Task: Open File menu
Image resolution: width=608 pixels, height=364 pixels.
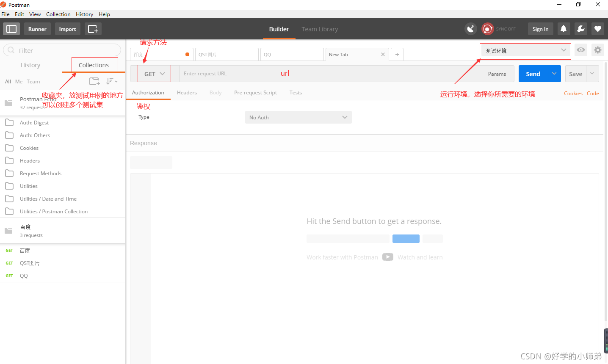Action: [x=6, y=14]
